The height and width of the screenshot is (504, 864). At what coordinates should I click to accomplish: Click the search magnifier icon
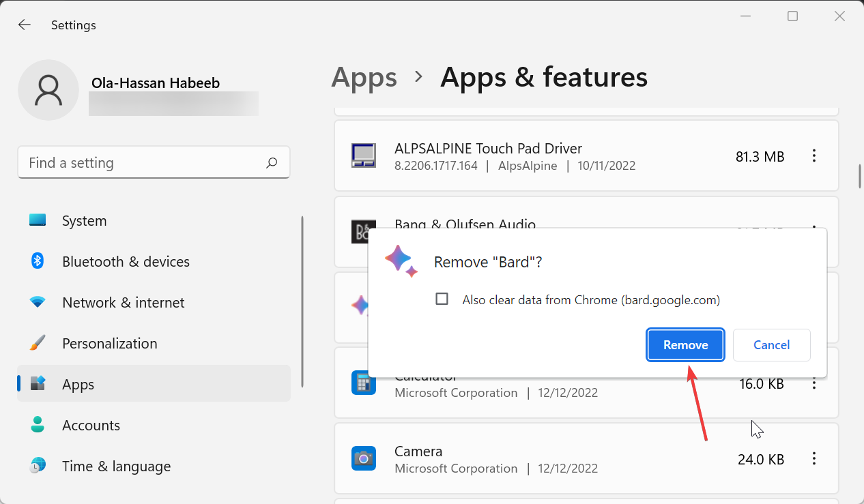[x=272, y=162]
